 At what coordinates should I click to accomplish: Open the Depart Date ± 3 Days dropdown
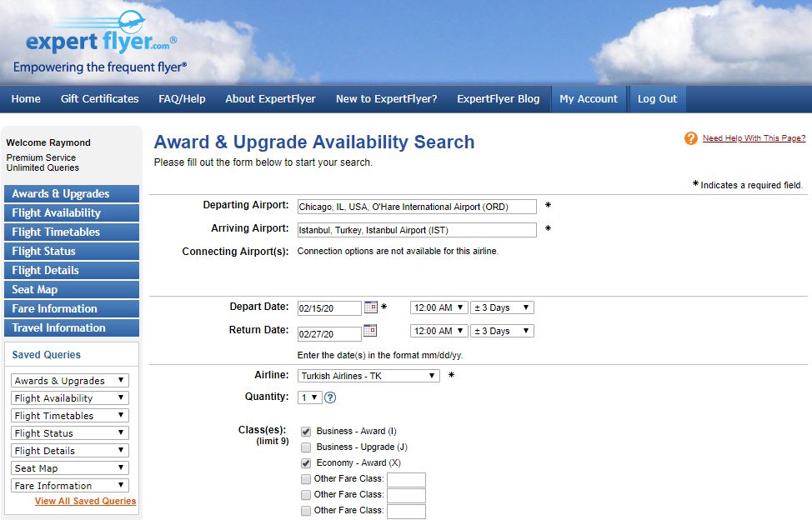(x=503, y=307)
